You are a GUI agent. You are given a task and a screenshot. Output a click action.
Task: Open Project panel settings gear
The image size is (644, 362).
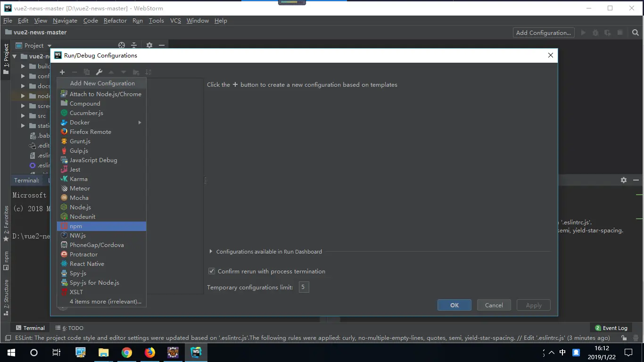149,45
